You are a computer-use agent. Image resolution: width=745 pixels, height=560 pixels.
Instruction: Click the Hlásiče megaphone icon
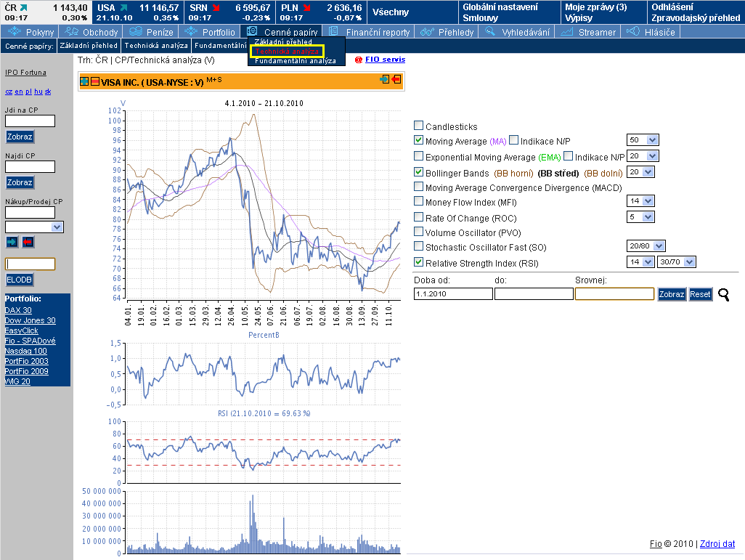(633, 31)
